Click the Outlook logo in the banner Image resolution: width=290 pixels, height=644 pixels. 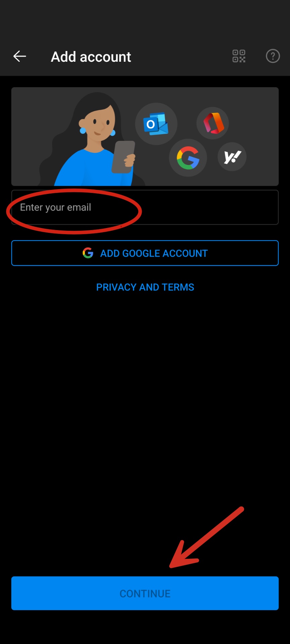(x=156, y=124)
